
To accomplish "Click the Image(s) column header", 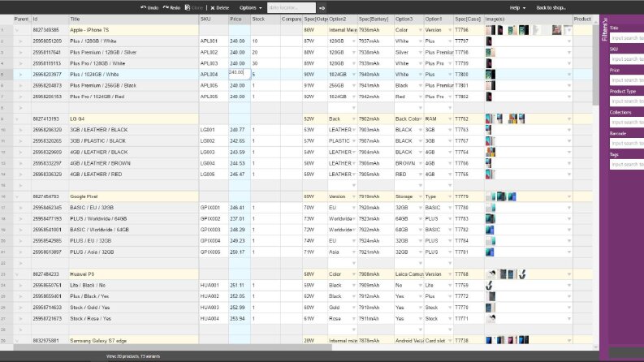I will pyautogui.click(x=528, y=19).
